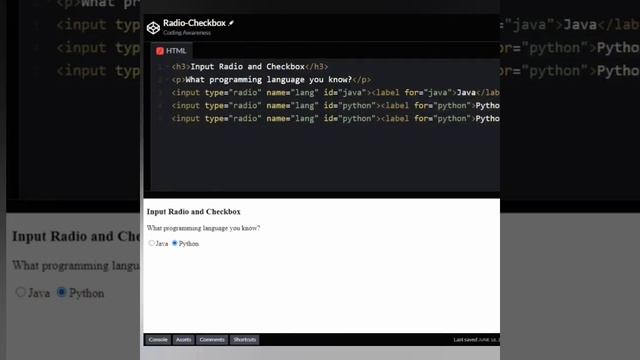Click the HTML panel red icon
This screenshot has height=360, width=640.
coord(160,51)
